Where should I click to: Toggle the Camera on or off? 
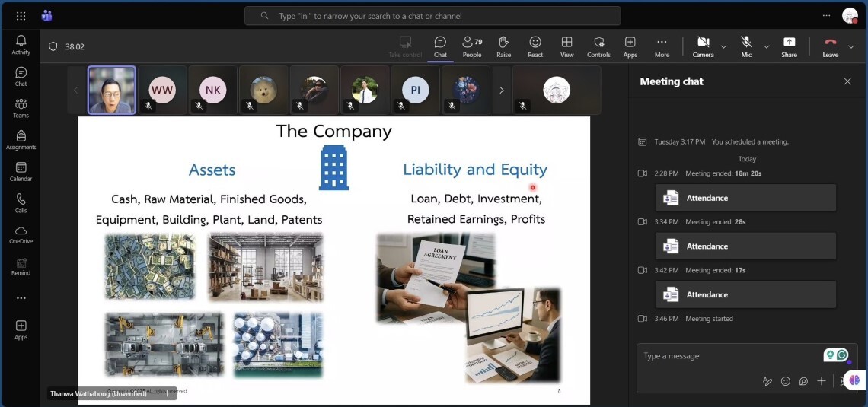coord(703,46)
